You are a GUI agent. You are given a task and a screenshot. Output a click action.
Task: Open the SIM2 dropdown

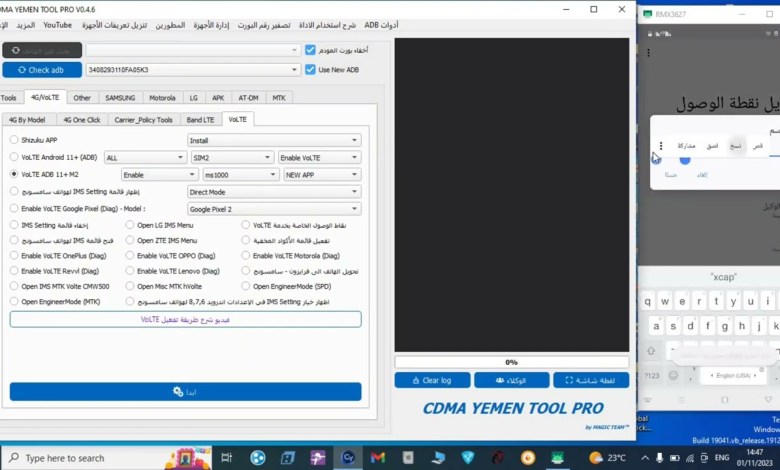click(232, 158)
